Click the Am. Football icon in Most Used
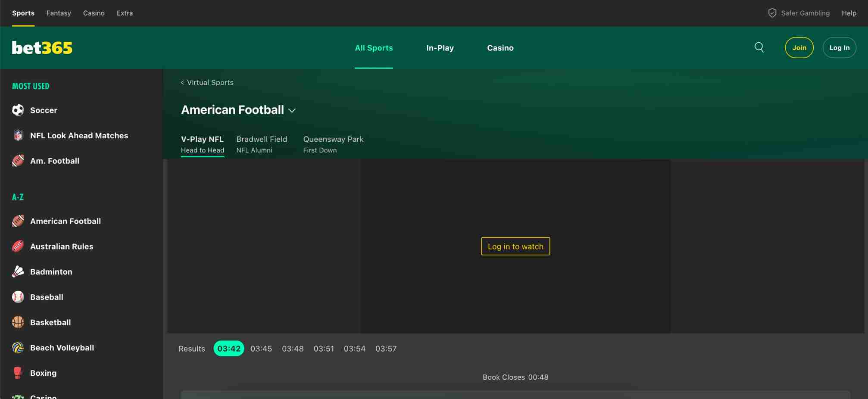The width and height of the screenshot is (868, 399). point(18,161)
